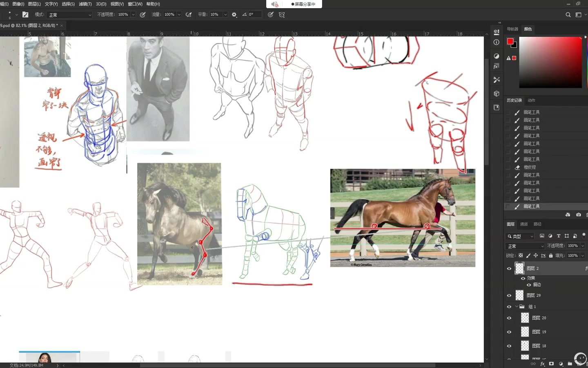This screenshot has width=588, height=368.
Task: Click foreground red color swatch
Action: click(510, 41)
